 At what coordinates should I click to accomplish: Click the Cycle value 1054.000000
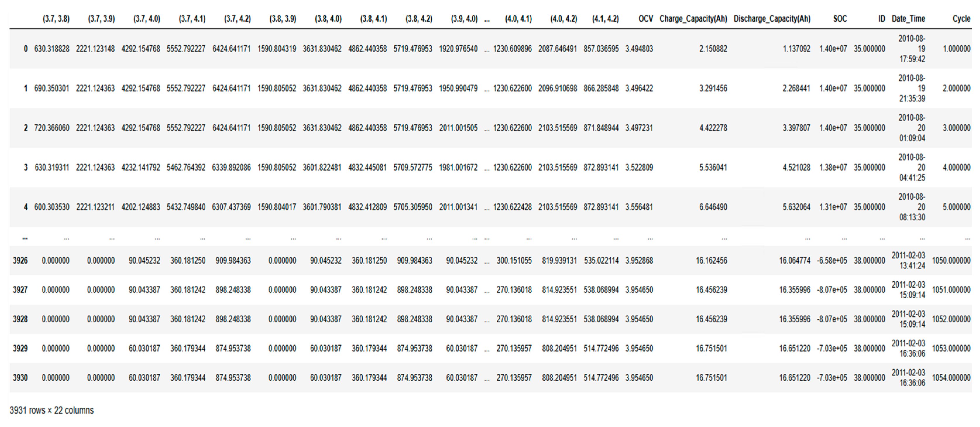951,378
